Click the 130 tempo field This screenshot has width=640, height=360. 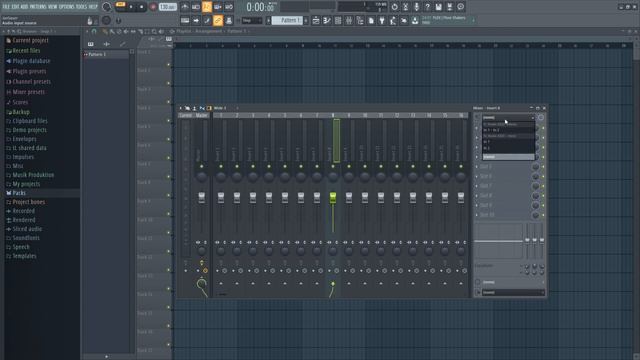(167, 7)
